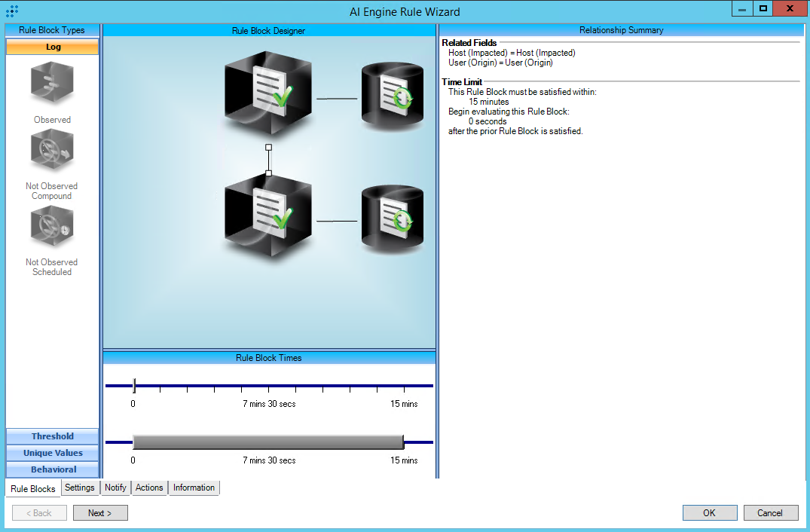Click the Cancel button
Viewport: 810px width, 532px height.
pyautogui.click(x=770, y=513)
